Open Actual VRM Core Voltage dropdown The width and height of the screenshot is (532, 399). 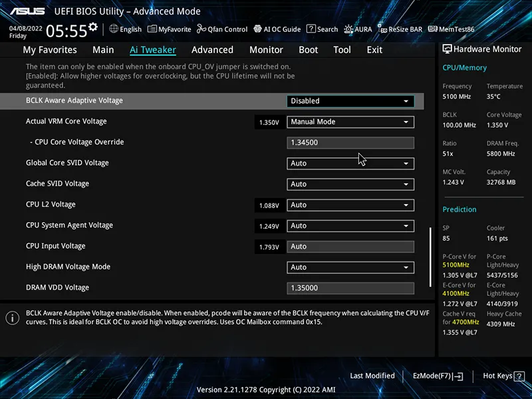coord(350,122)
